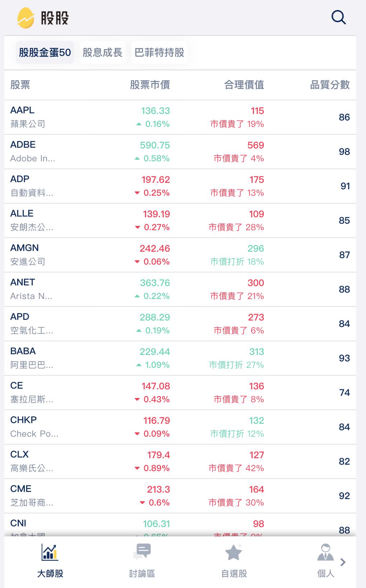Open the 大師股 chart icon
366x588 pixels.
(x=50, y=553)
